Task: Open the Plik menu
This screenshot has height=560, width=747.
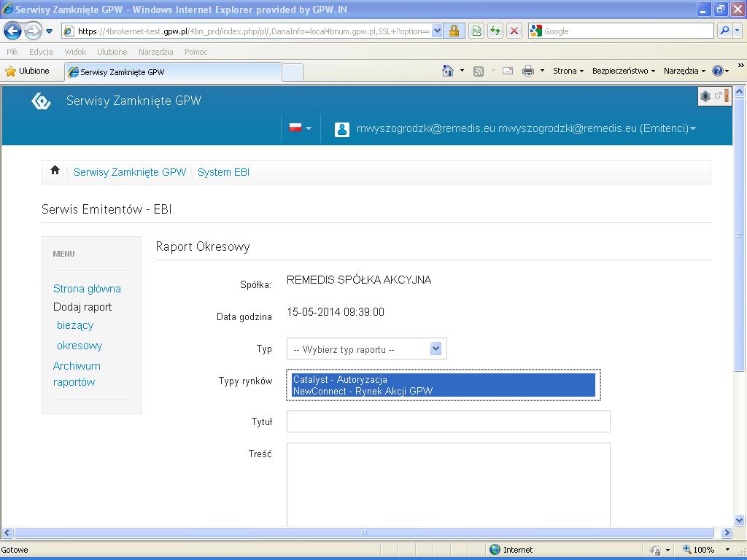Action: (x=12, y=52)
